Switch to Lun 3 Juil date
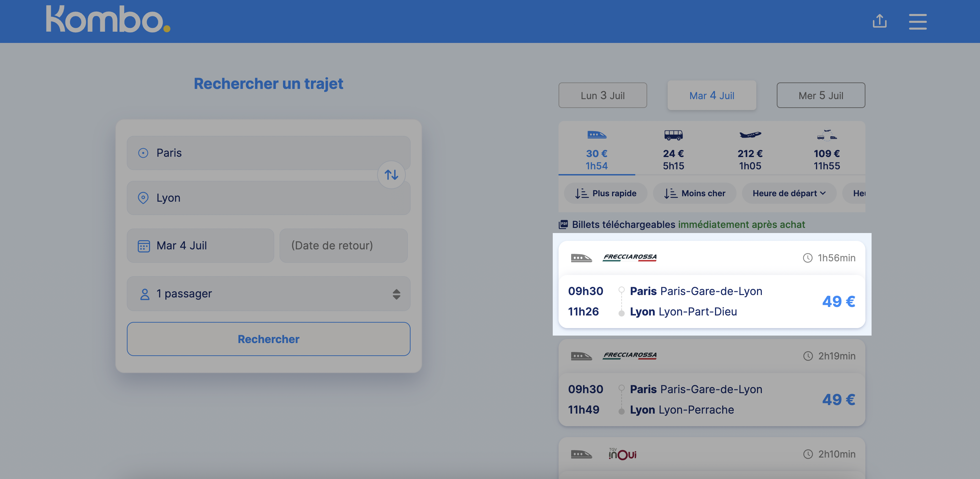 click(x=602, y=95)
